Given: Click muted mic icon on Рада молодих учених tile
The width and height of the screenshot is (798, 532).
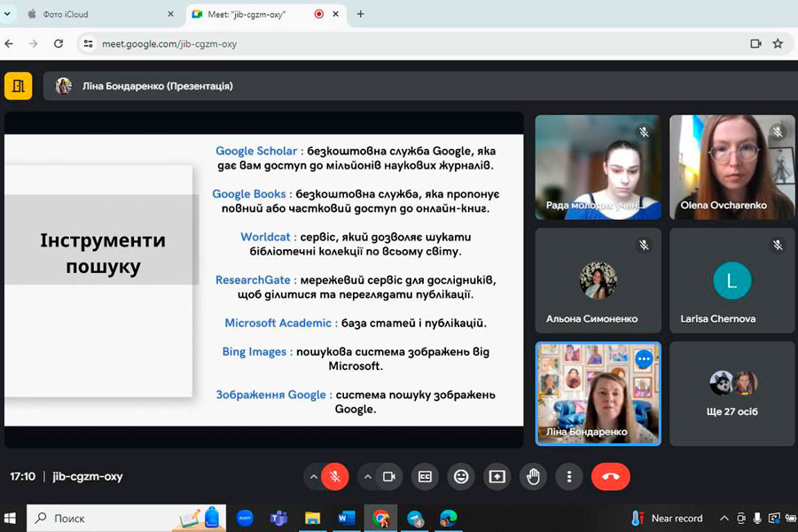Looking at the screenshot, I should (644, 132).
